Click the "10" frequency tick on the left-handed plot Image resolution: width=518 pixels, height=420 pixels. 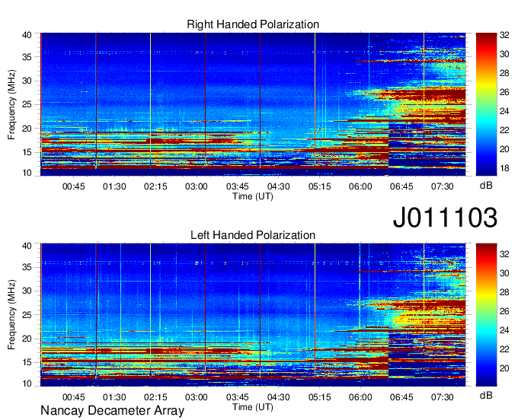pyautogui.click(x=27, y=383)
